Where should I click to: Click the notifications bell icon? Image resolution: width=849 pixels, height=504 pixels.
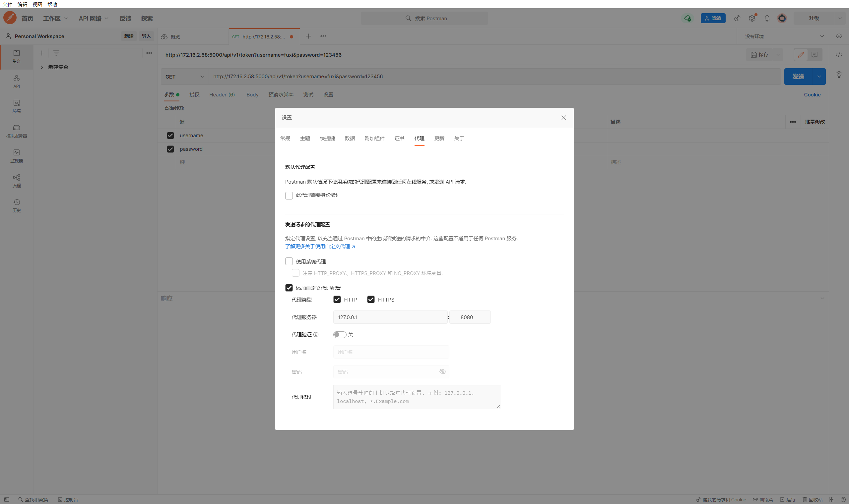coord(767,18)
